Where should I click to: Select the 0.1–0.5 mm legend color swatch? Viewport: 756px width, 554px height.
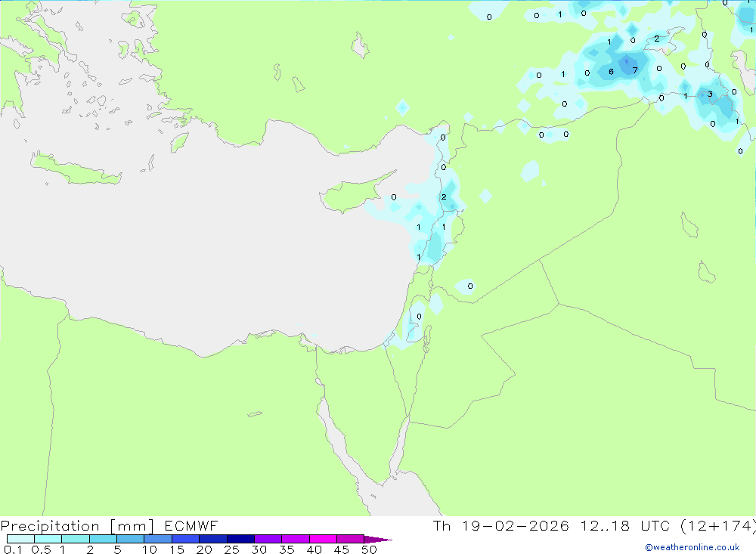[20, 539]
